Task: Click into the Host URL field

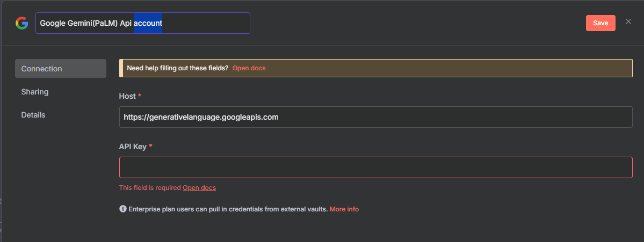Action: [x=376, y=117]
